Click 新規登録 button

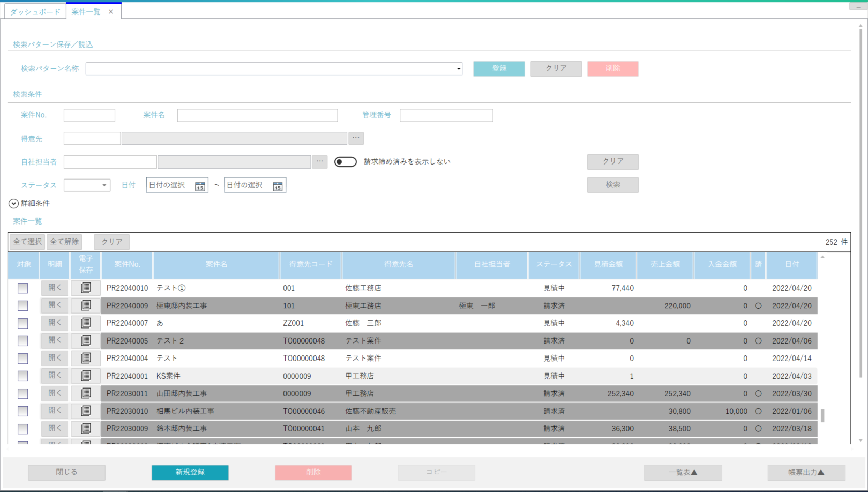point(190,472)
